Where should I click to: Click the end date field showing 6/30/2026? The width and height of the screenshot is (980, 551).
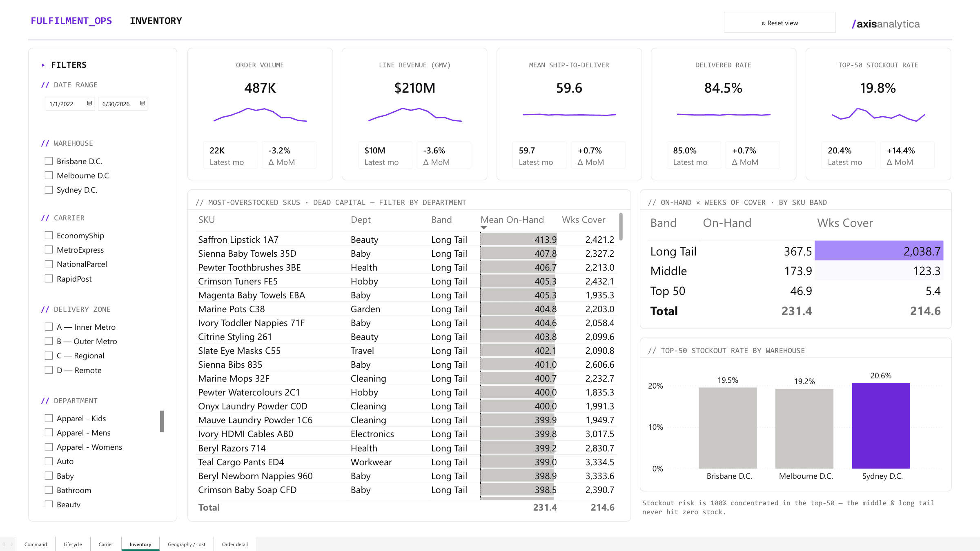pos(123,104)
